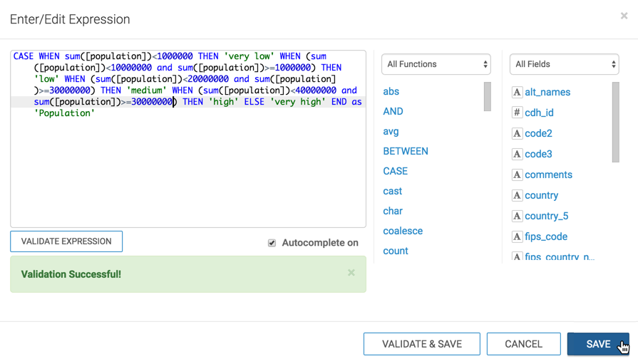Viewport: 638px width, 364px height.
Task: Click the type icon beside country field
Action: (x=518, y=195)
